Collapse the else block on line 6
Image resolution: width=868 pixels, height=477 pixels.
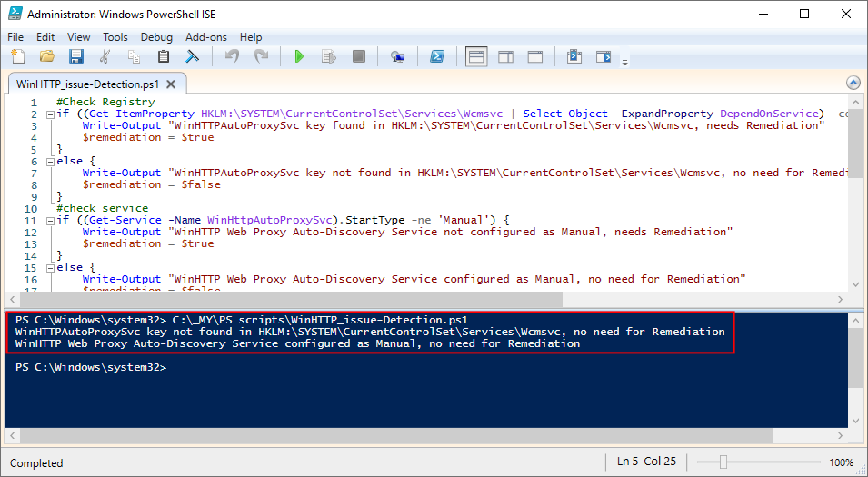49,161
